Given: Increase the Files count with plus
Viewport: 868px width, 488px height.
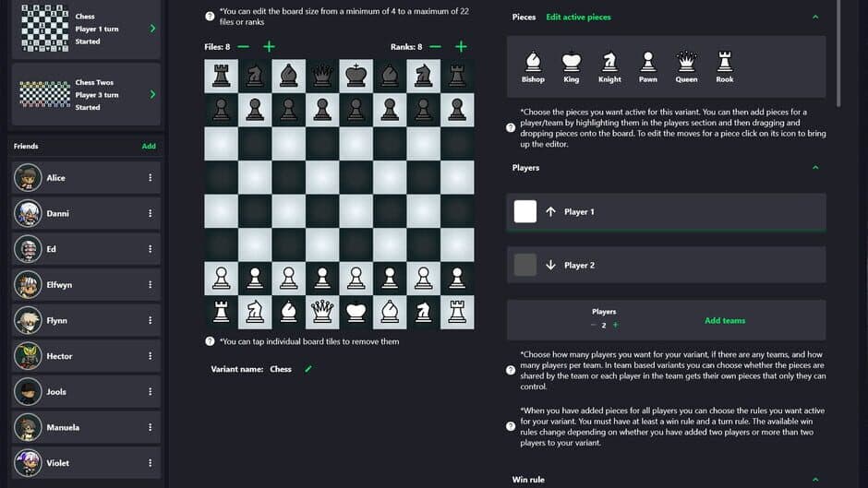Looking at the screenshot, I should (x=269, y=47).
